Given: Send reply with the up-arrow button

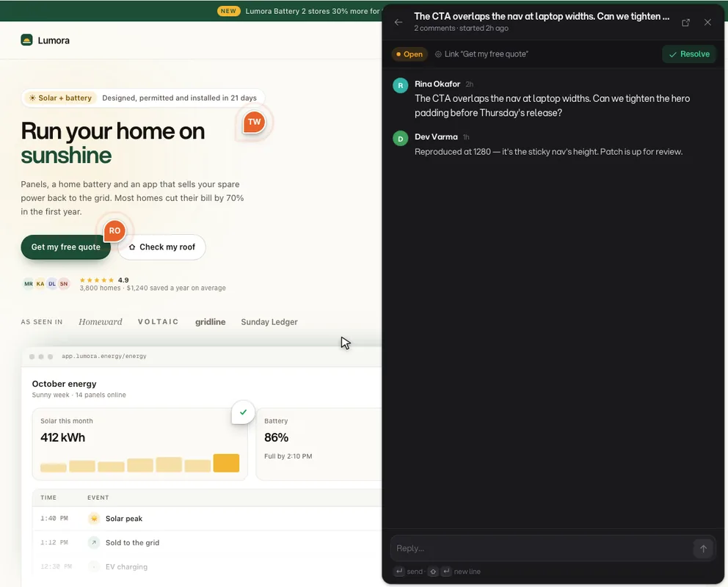Looking at the screenshot, I should tap(703, 549).
